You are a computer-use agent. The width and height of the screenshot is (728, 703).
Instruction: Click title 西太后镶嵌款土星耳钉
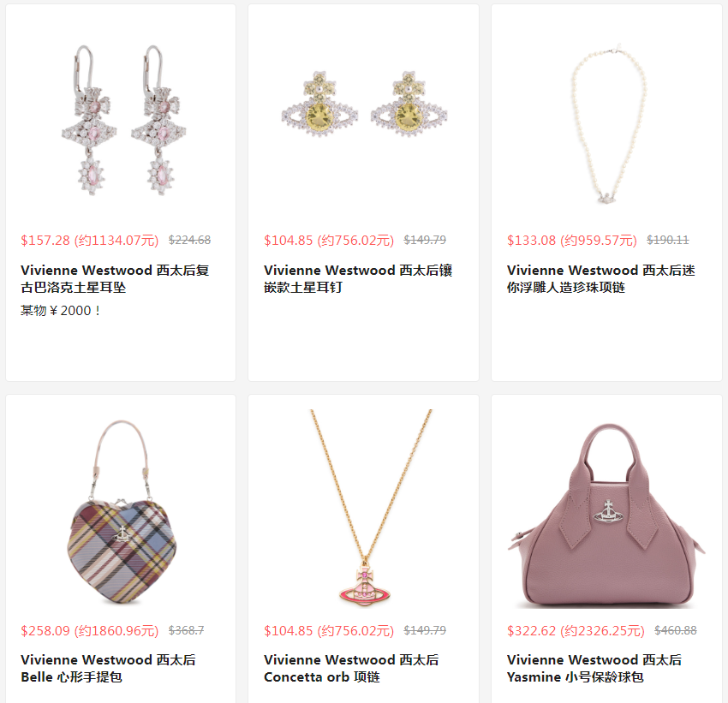[358, 278]
